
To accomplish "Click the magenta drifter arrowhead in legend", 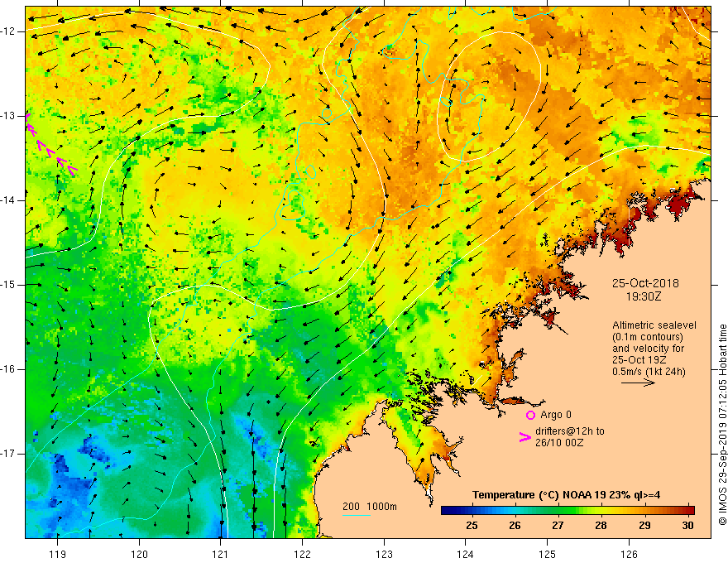I will point(525,437).
